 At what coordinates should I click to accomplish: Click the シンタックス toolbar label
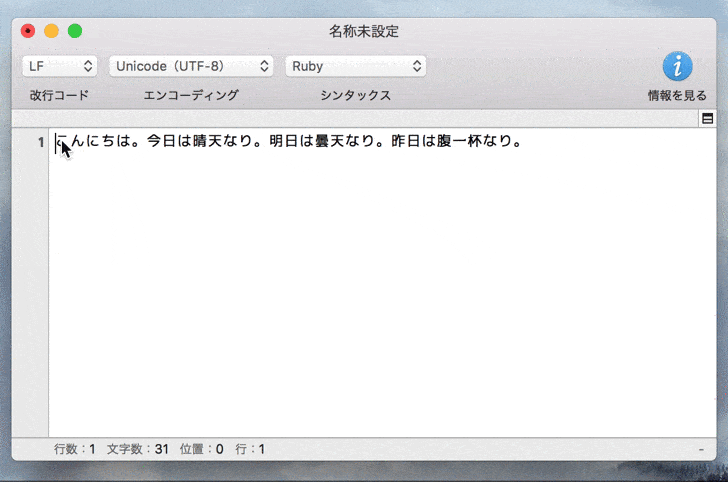click(x=356, y=95)
